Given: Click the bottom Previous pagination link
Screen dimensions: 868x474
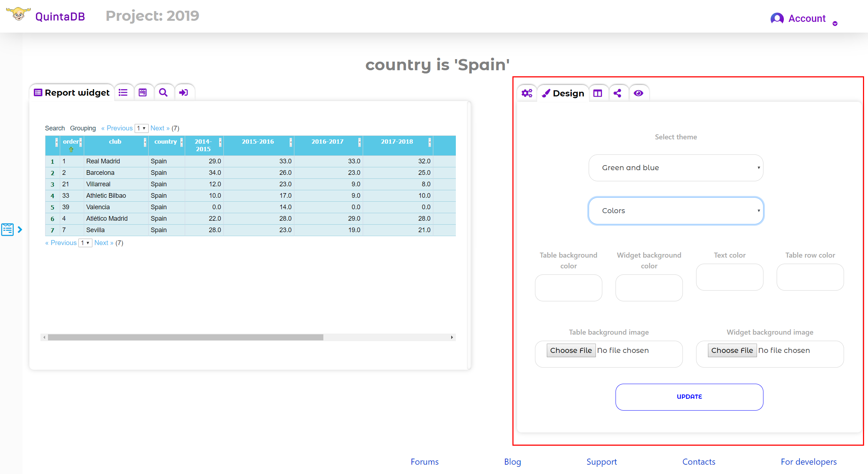Looking at the screenshot, I should pyautogui.click(x=61, y=243).
